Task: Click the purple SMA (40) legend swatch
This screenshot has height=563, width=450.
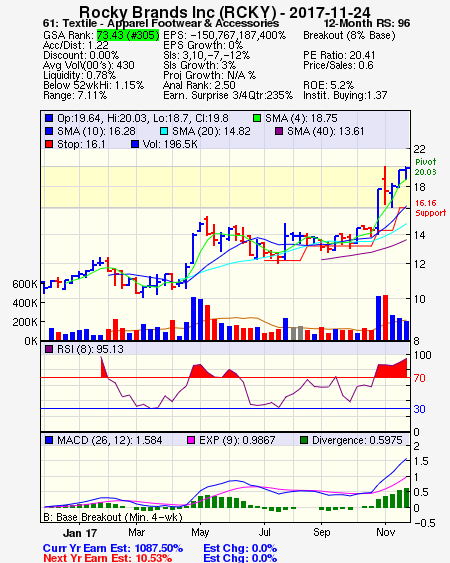Action: tap(279, 131)
